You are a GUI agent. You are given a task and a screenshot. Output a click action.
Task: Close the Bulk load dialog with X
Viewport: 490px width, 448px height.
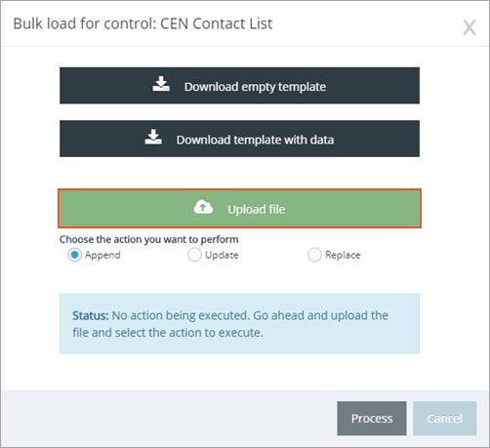[x=470, y=27]
